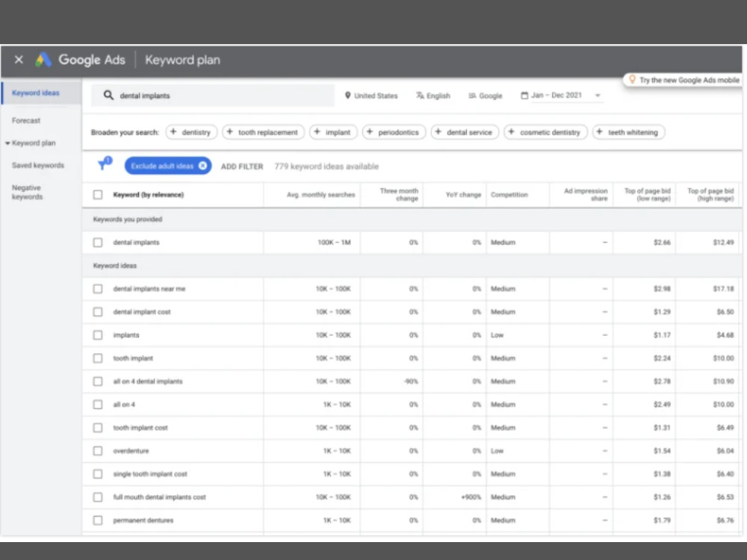
Task: Click the 779 keyword ideas available text
Action: point(326,167)
